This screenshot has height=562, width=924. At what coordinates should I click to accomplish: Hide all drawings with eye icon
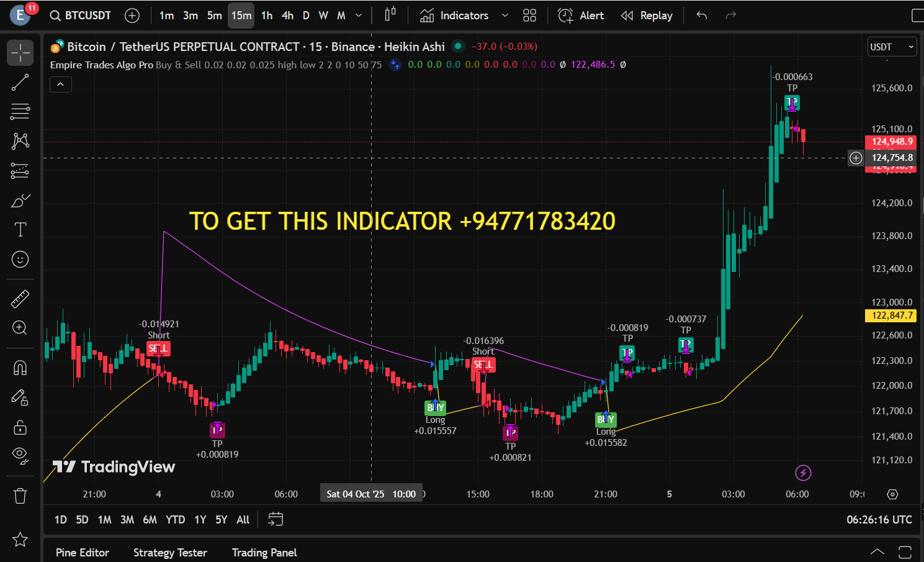coord(20,456)
